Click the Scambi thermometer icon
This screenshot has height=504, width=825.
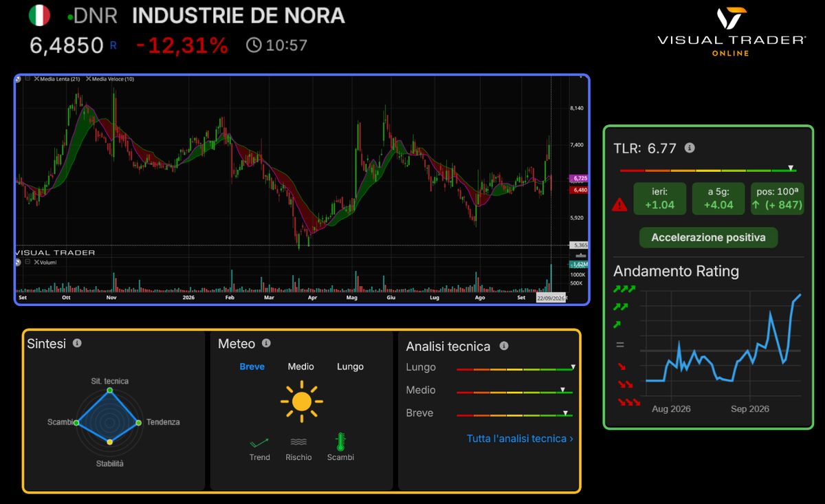coord(340,441)
